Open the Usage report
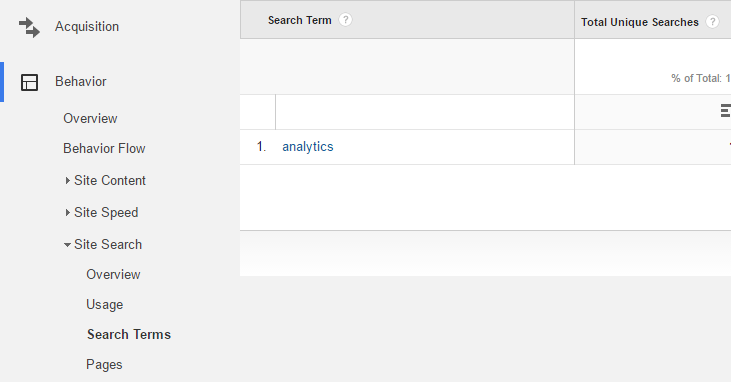This screenshot has height=382, width=731. tap(104, 305)
